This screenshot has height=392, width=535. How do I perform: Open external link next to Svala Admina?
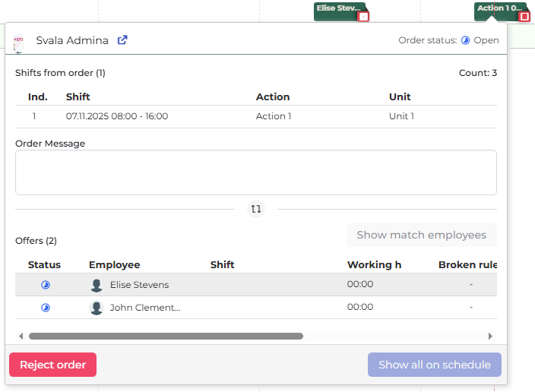click(122, 40)
